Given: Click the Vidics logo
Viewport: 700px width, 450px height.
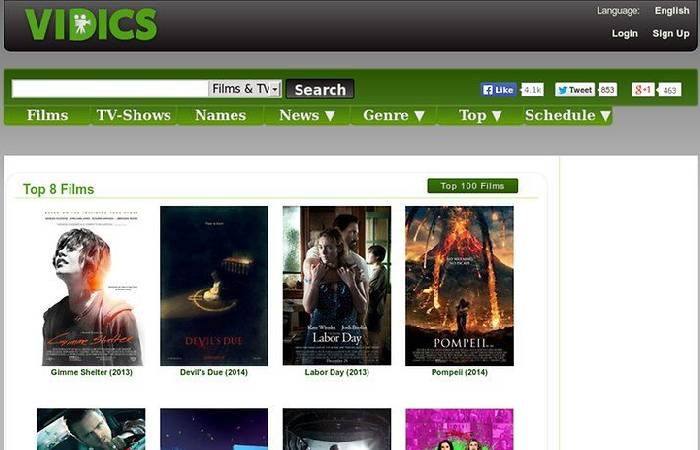Looking at the screenshot, I should point(91,25).
